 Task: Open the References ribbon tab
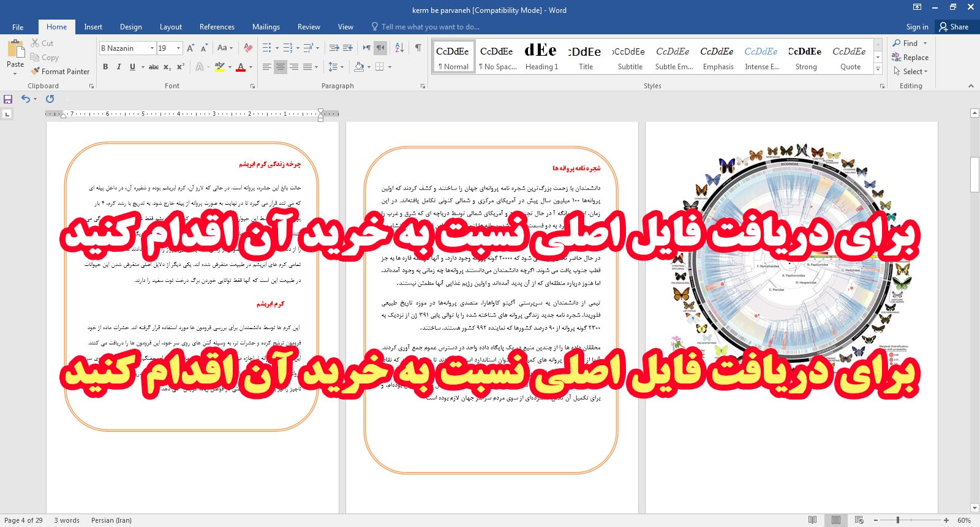[x=217, y=27]
